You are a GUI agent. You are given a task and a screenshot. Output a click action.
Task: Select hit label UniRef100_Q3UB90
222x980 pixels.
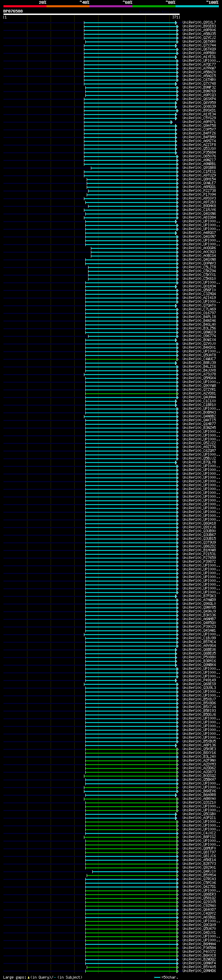click(x=199, y=531)
